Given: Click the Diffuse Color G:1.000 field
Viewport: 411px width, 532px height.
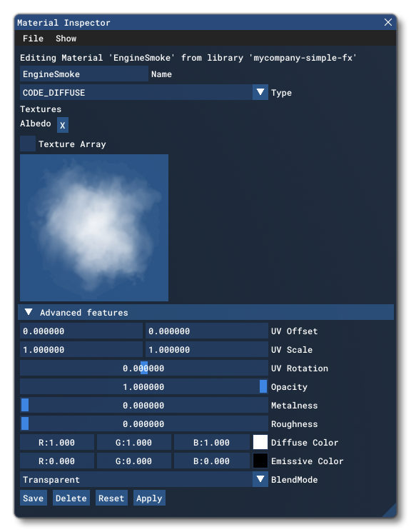Looking at the screenshot, I should coord(134,442).
